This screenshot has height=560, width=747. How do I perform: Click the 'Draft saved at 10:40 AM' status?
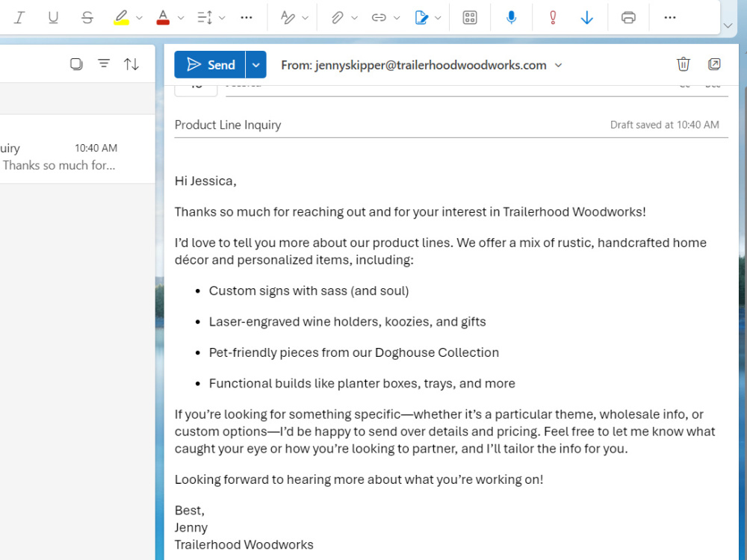coord(665,125)
